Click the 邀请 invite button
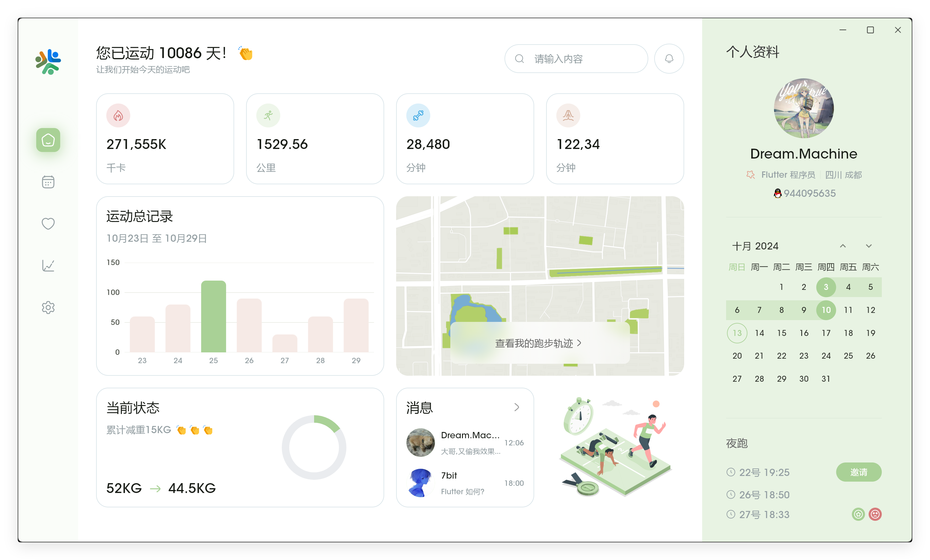Screen dimensions: 930x560 pyautogui.click(x=859, y=472)
